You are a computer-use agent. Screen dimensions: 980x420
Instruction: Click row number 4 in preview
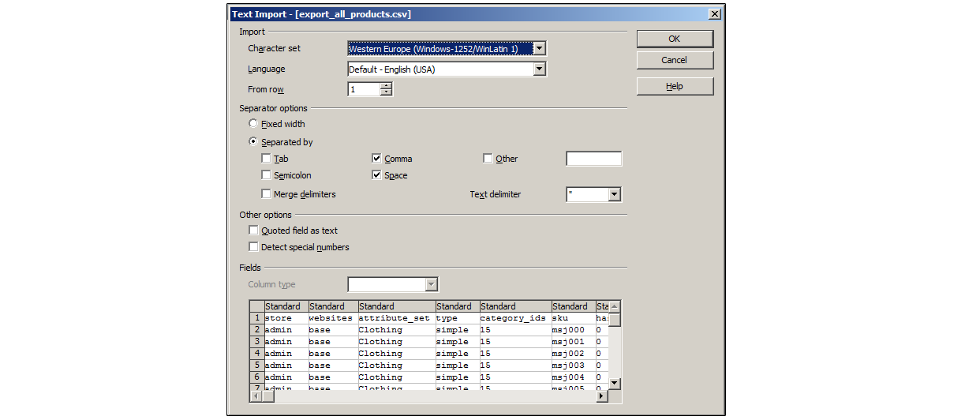point(257,354)
